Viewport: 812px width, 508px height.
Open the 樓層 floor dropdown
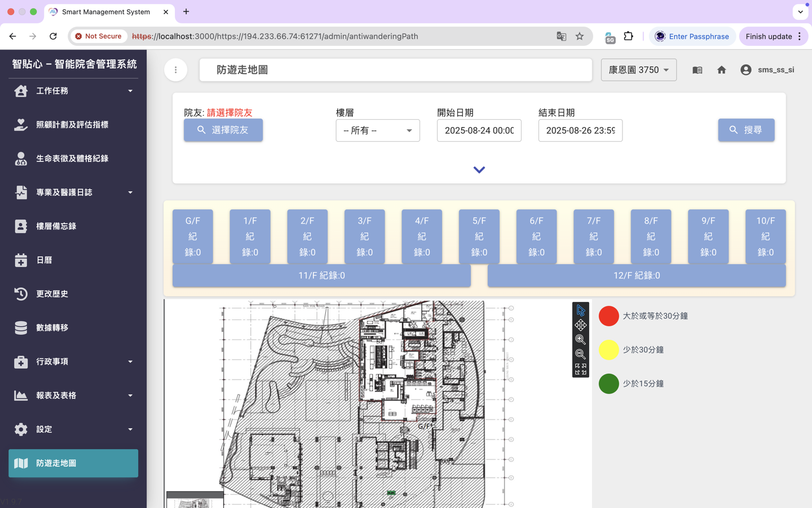378,130
